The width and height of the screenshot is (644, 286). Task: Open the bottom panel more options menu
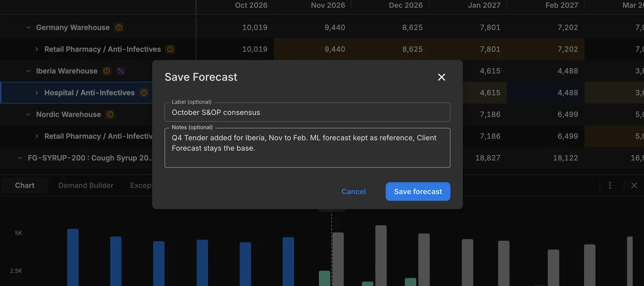[610, 185]
